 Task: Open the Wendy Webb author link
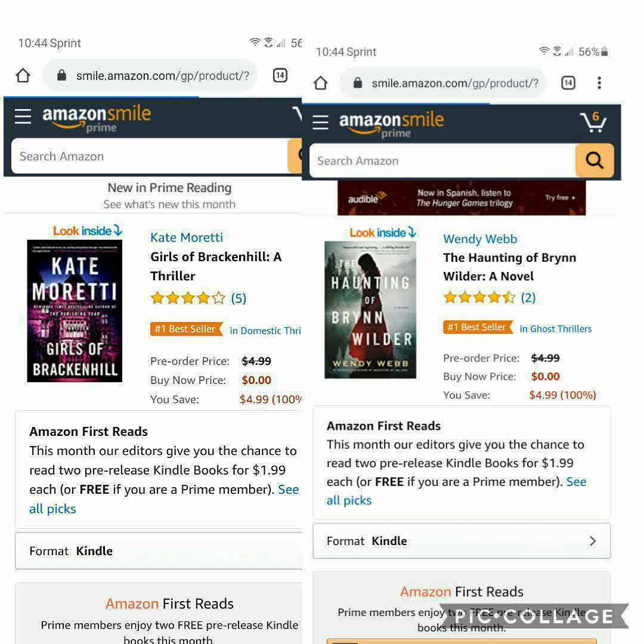[480, 239]
